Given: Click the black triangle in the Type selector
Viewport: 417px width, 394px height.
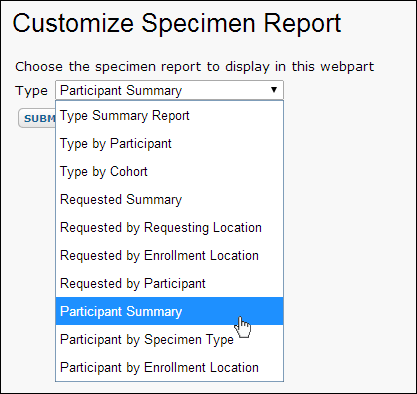Looking at the screenshot, I should point(274,90).
